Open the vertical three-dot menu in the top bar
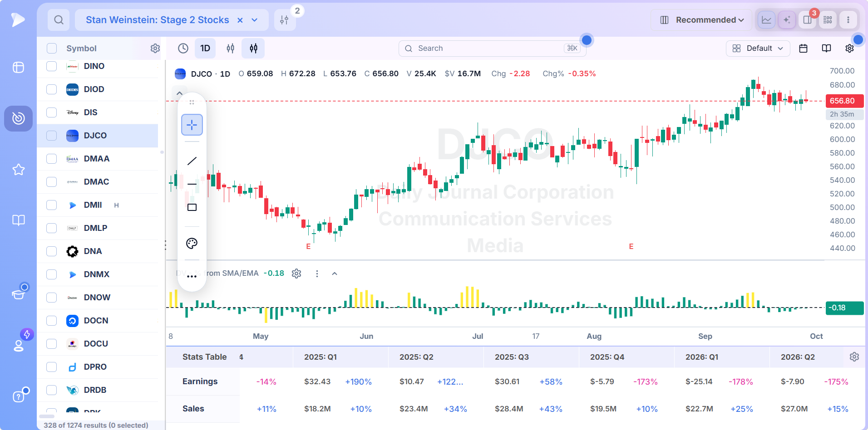868x430 pixels. point(848,20)
